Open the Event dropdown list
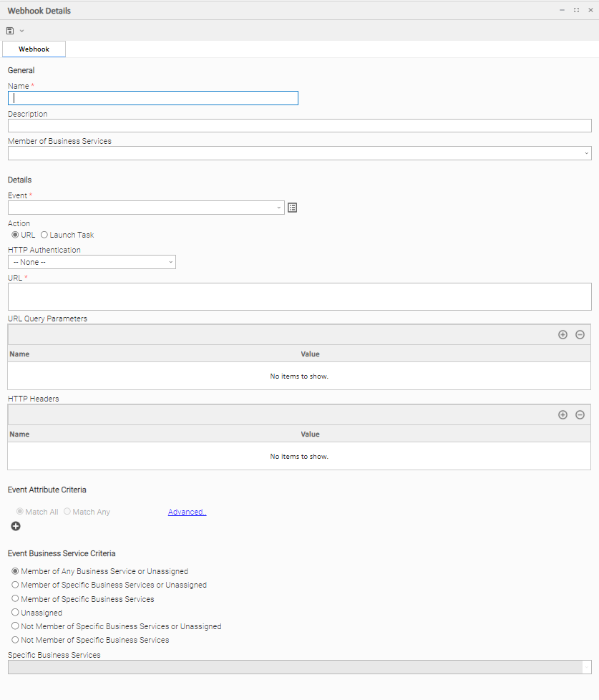This screenshot has height=700, width=599. pos(279,208)
